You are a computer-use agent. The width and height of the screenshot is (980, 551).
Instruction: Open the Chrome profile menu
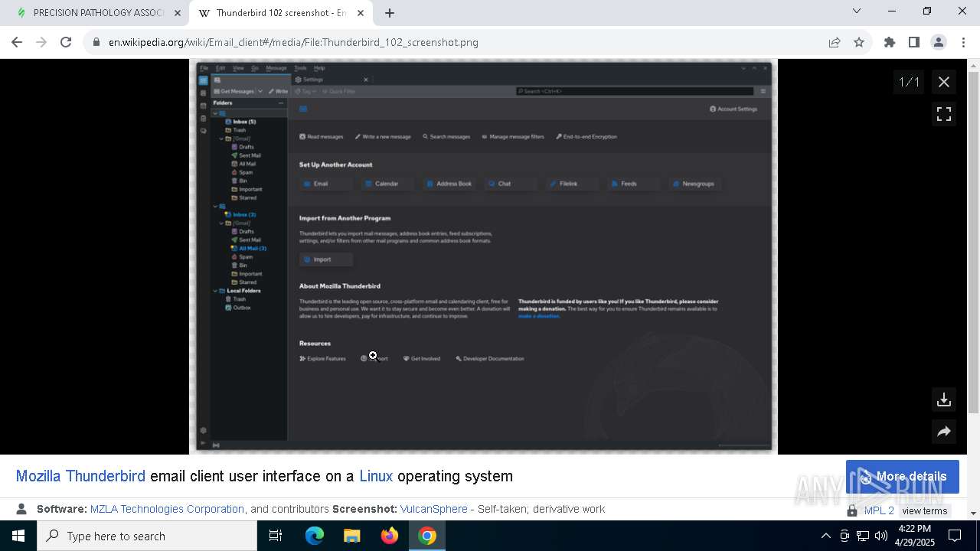click(x=939, y=42)
